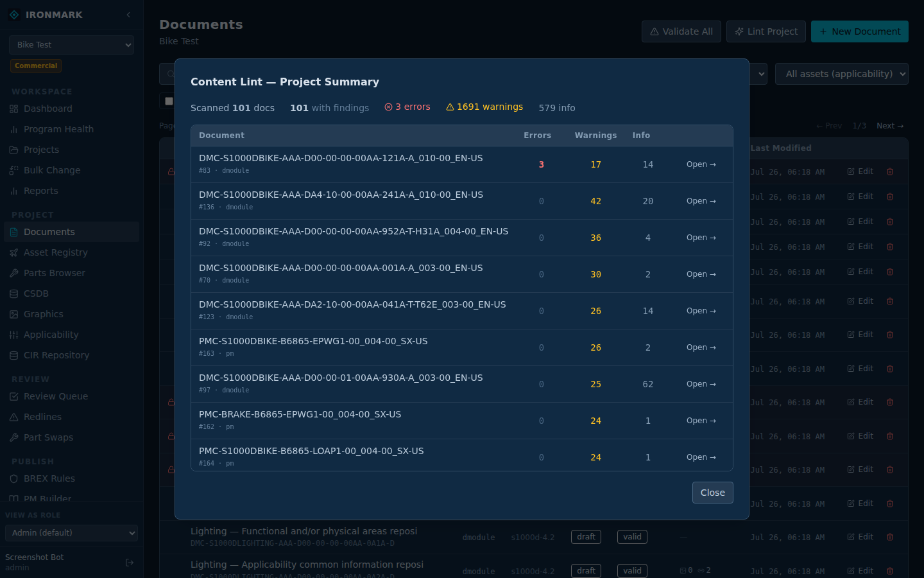Click the Info column header
This screenshot has width=924, height=578.
click(x=641, y=136)
